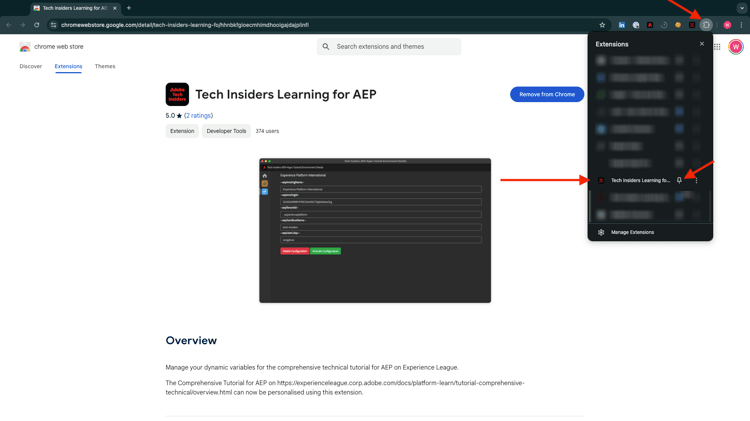Click the circular arrow extension icon

click(x=664, y=25)
